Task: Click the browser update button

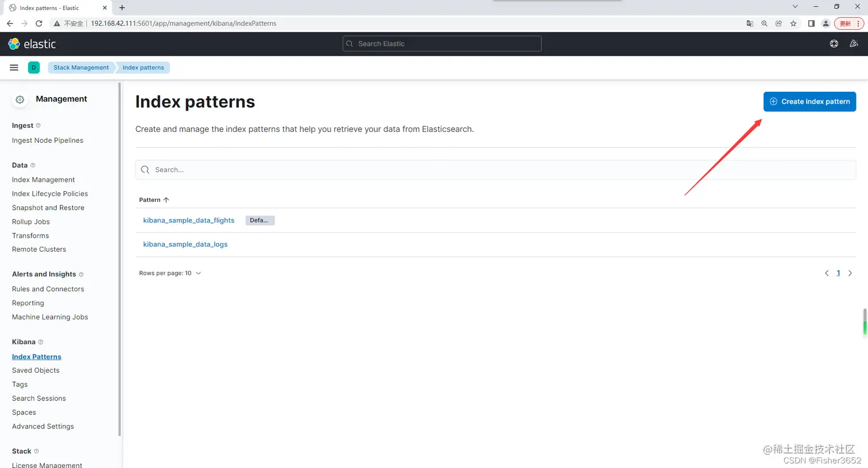Action: point(848,24)
